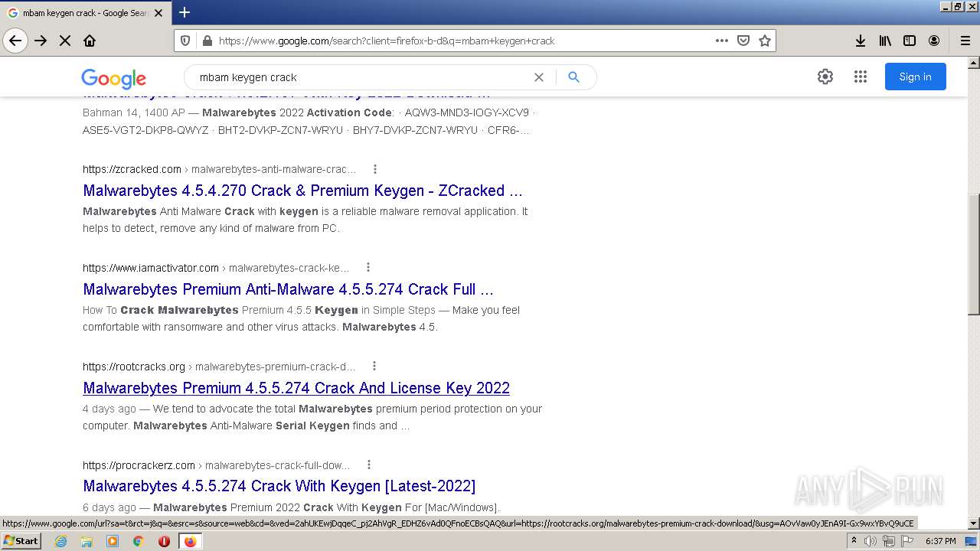980x551 pixels.
Task: Open the Windows Start menu
Action: tap(21, 541)
